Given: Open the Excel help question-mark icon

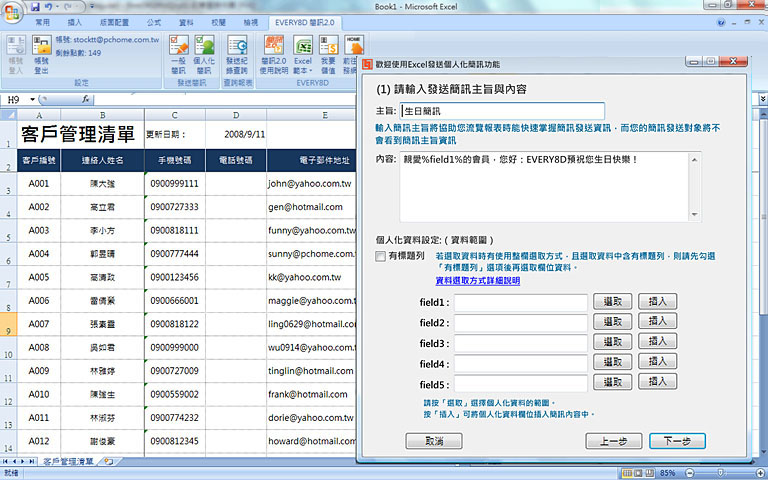Looking at the screenshot, I should point(720,23).
